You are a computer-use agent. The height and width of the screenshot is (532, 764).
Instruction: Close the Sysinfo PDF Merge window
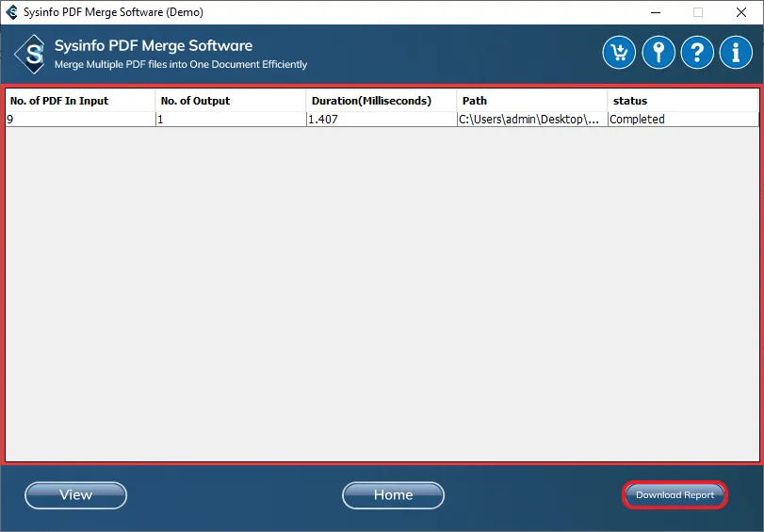[x=741, y=12]
